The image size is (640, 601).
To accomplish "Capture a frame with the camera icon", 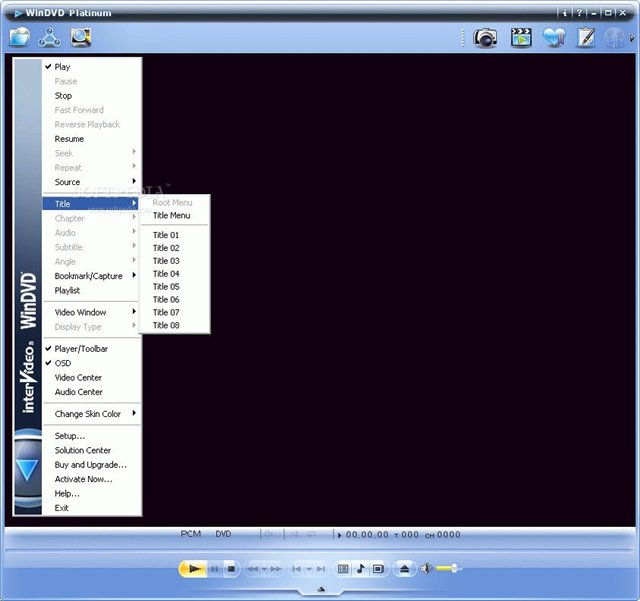I will 485,38.
